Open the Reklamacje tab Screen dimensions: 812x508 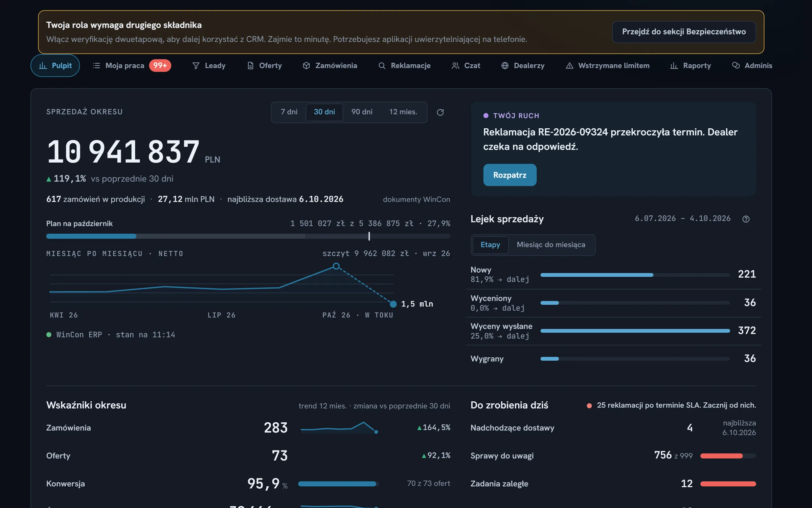[x=404, y=66]
